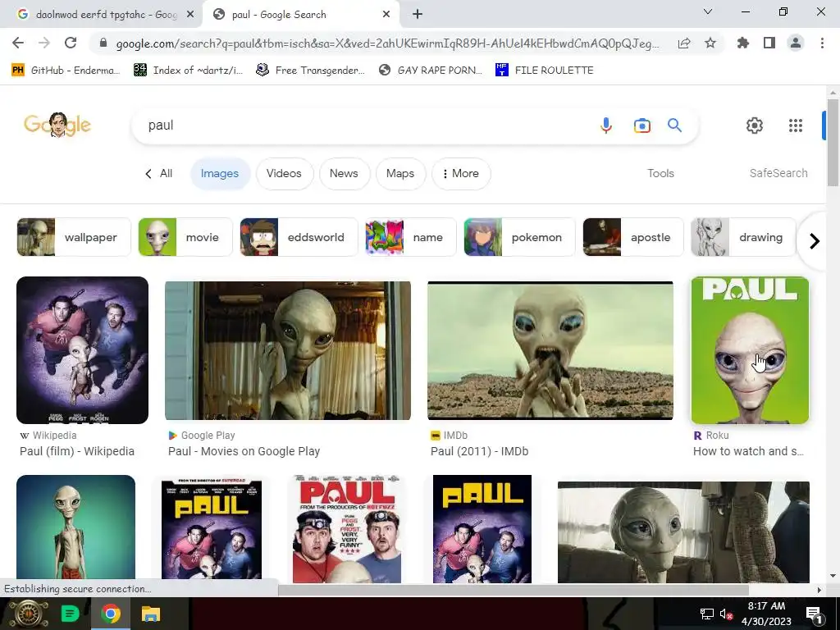Click inside the 'paul' search box

(364, 126)
